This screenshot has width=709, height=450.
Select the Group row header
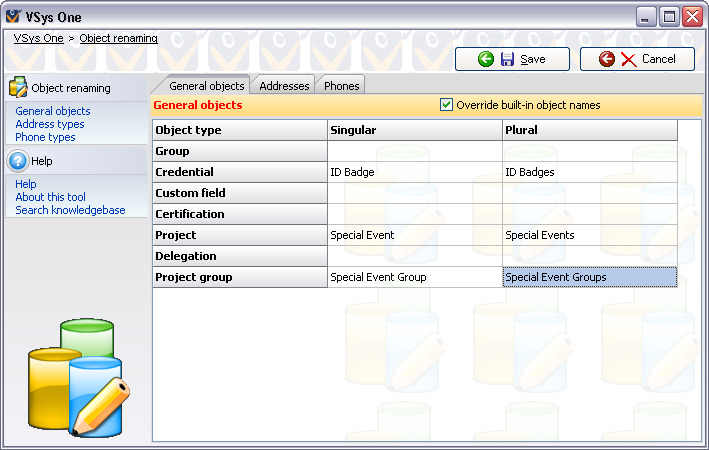(240, 151)
